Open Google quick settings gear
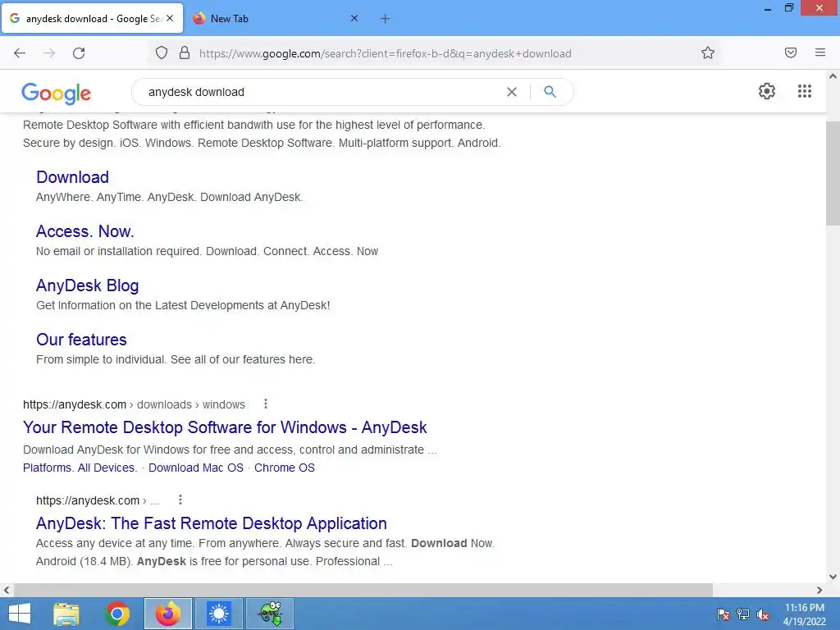 [x=767, y=91]
